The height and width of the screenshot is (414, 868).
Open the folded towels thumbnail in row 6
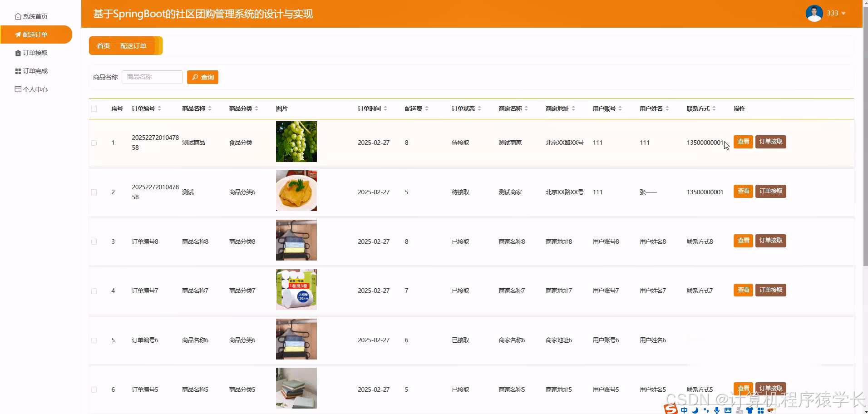pos(296,388)
